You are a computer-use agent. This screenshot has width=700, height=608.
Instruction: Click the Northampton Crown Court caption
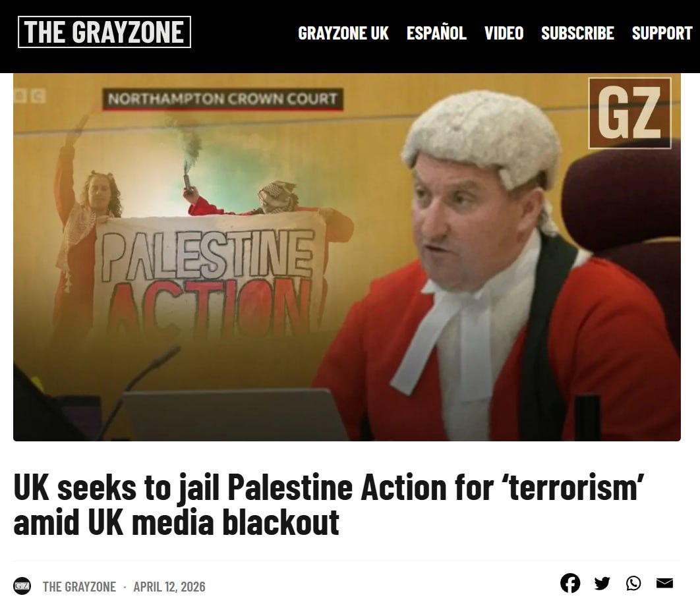click(x=222, y=99)
